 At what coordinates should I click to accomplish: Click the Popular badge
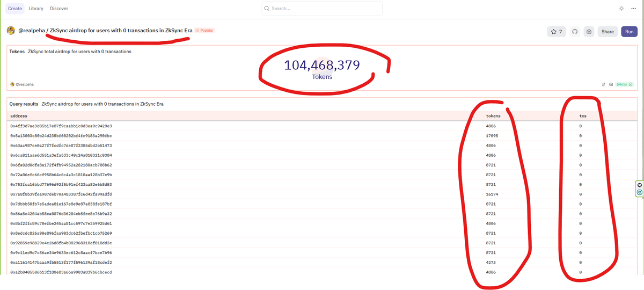pos(204,30)
